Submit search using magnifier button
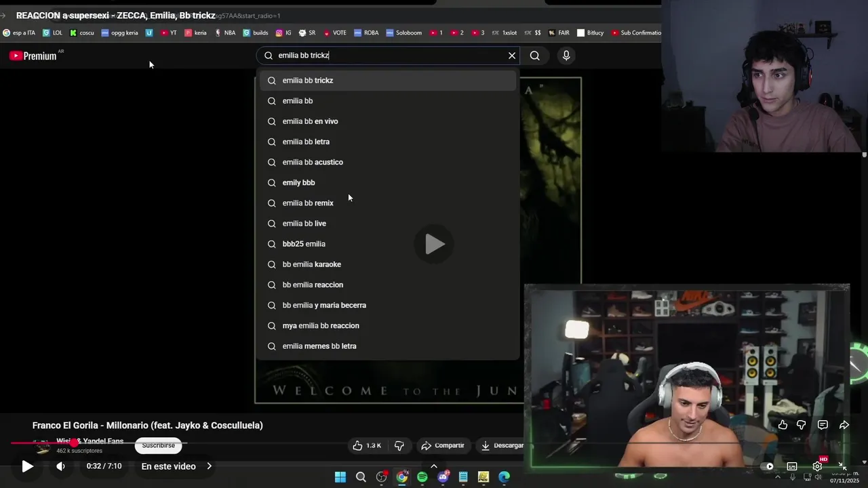Viewport: 868px width, 488px height. point(535,56)
